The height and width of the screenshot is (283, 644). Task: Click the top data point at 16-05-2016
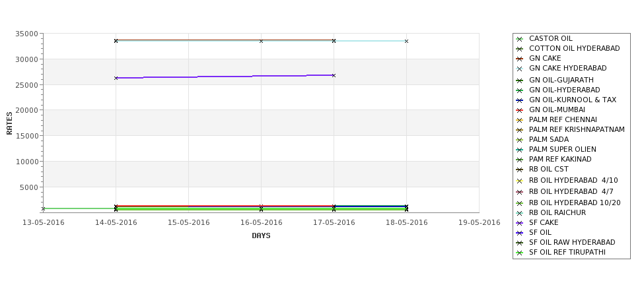(x=261, y=41)
